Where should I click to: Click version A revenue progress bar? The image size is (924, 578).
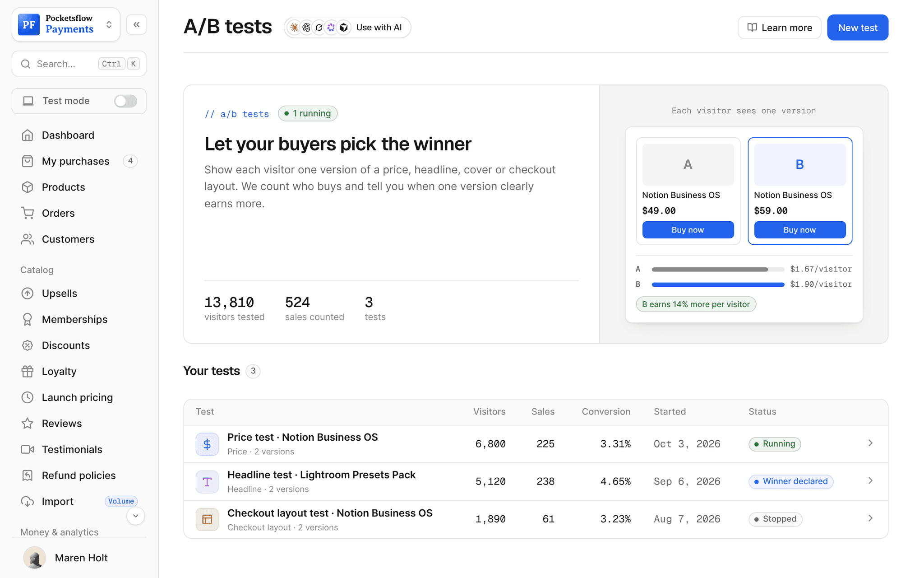[718, 270]
